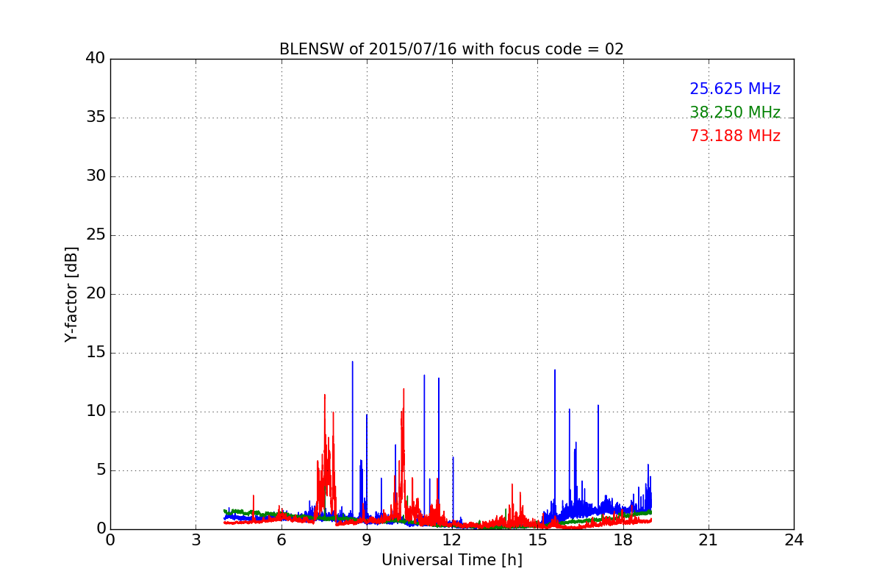Click the y-axis tick label 40

pyautogui.click(x=96, y=59)
